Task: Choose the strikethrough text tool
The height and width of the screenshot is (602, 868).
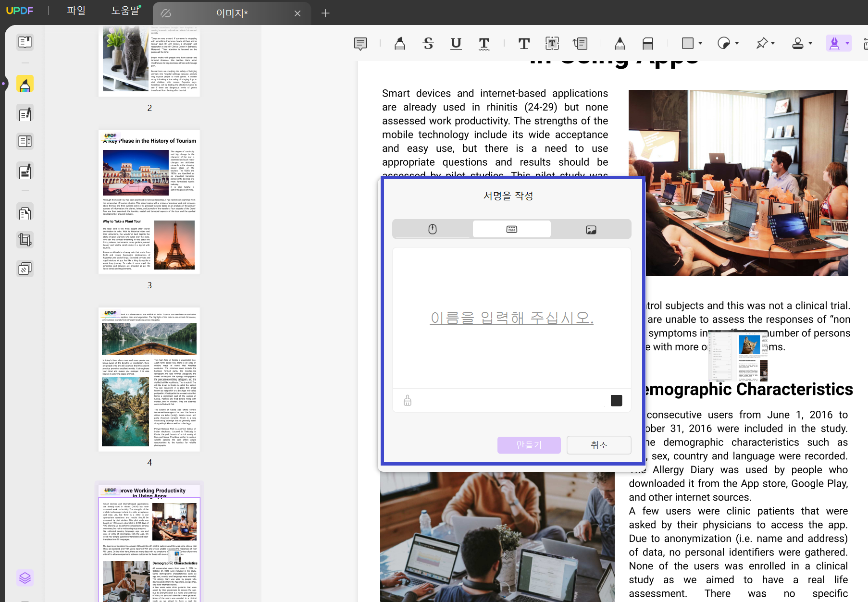Action: click(428, 44)
